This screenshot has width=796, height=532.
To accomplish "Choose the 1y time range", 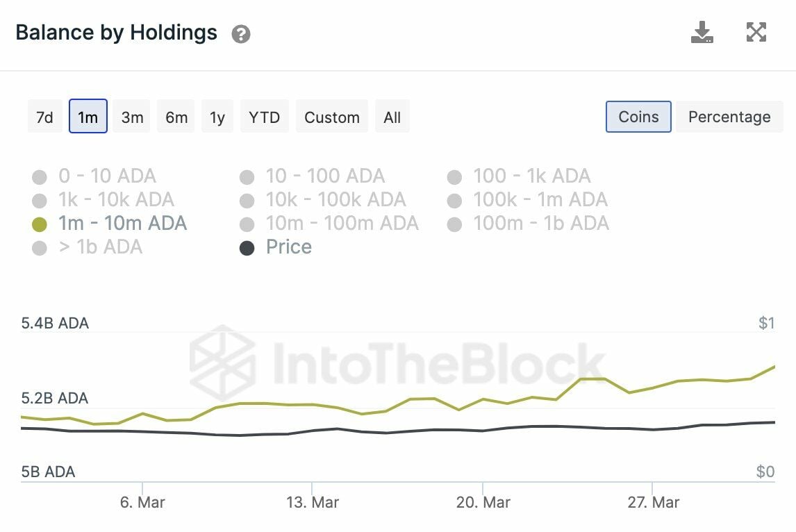I will coord(217,117).
